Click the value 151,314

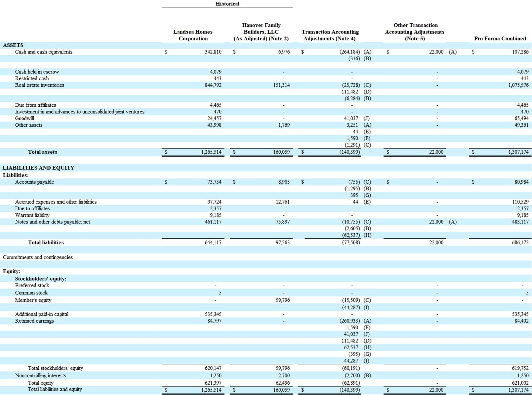click(x=281, y=85)
